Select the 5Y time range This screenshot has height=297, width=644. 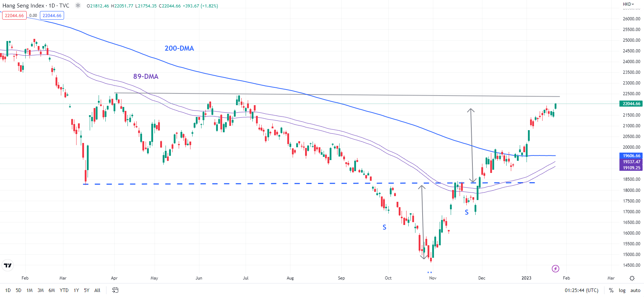pyautogui.click(x=87, y=290)
